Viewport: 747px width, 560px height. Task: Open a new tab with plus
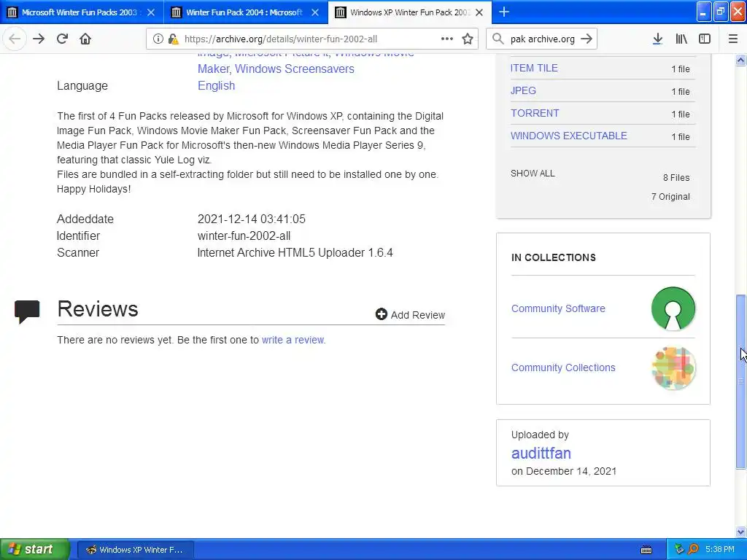coord(504,12)
